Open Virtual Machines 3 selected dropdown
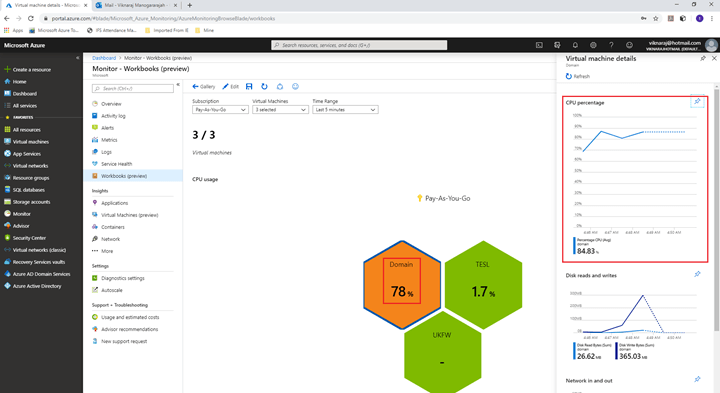This screenshot has width=720, height=393. (x=280, y=110)
